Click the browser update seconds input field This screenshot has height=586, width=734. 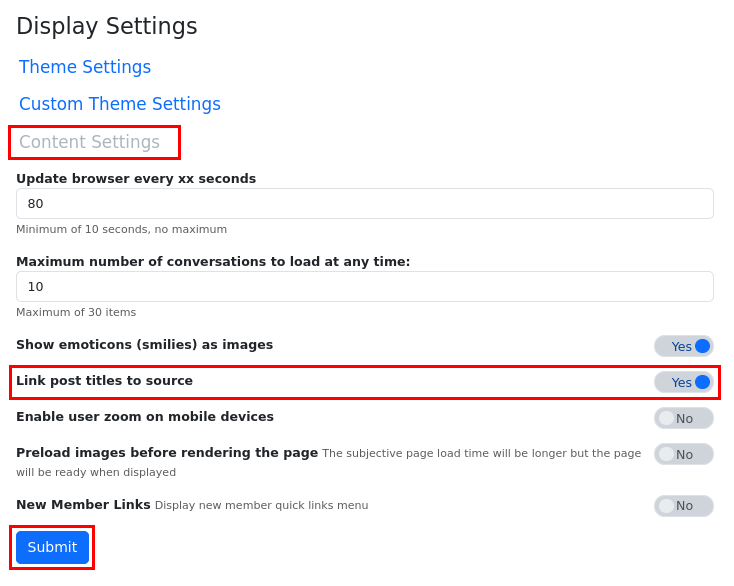tap(364, 203)
